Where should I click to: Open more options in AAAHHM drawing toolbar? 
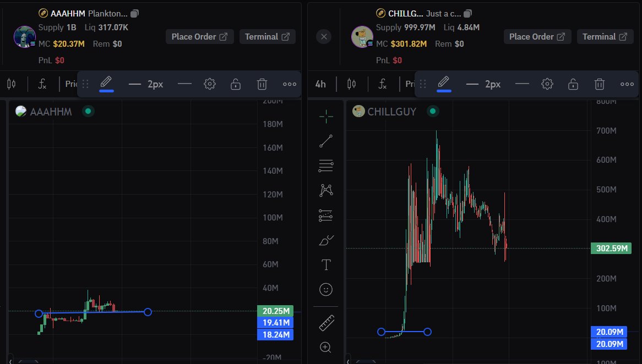(290, 84)
